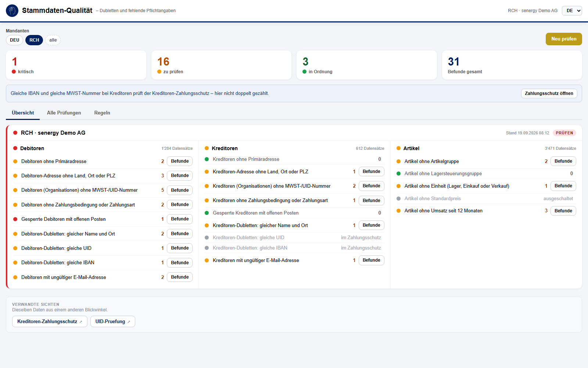Click the ausgeschaltet status text
The width and height of the screenshot is (588, 368).
pos(558,199)
